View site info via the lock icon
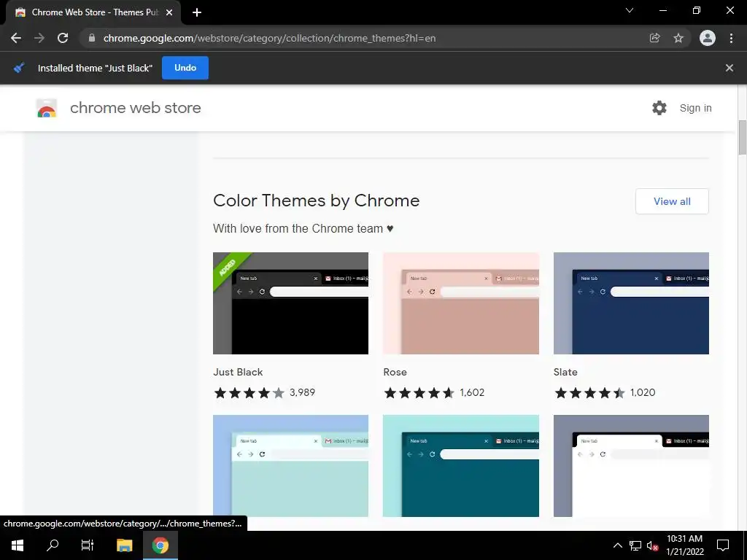The width and height of the screenshot is (747, 560). pyautogui.click(x=92, y=38)
